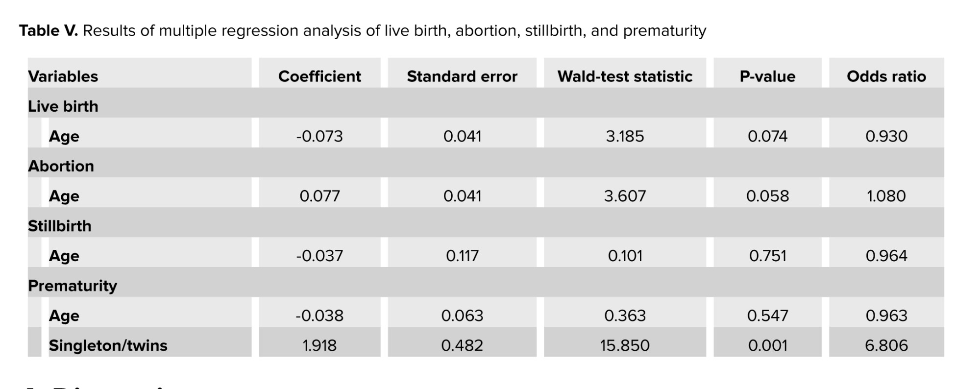Click the Odds ratio column header
This screenshot has height=389, width=980.
click(x=886, y=76)
